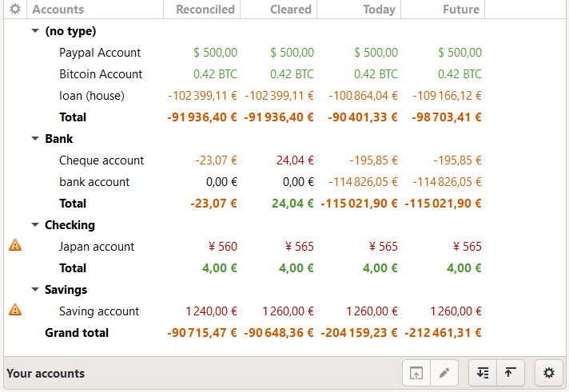Click the Bank Total Cleared value 24,04 €
The width and height of the screenshot is (569, 392).
click(292, 204)
